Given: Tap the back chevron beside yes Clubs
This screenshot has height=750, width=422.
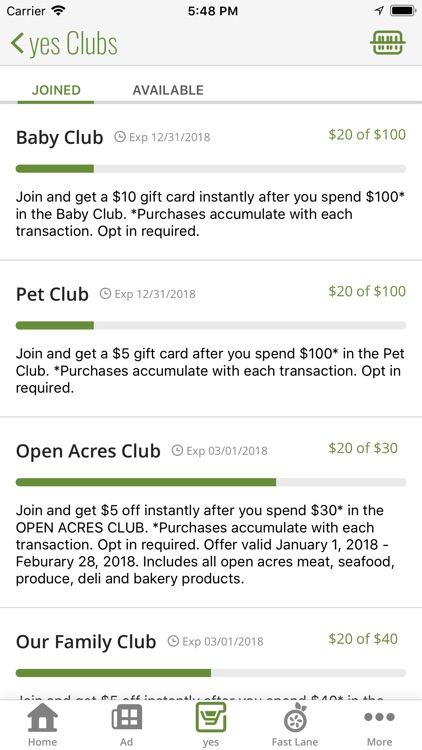Looking at the screenshot, I should (17, 43).
